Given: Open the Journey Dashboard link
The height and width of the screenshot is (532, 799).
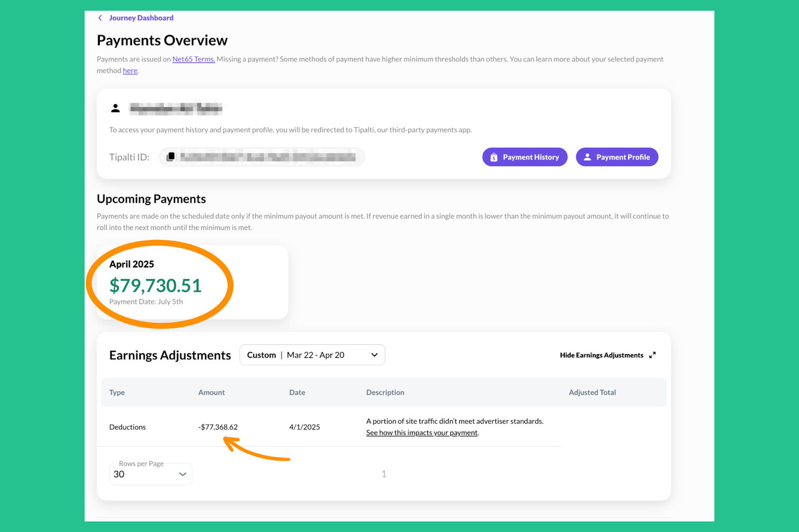Looking at the screenshot, I should (x=141, y=18).
